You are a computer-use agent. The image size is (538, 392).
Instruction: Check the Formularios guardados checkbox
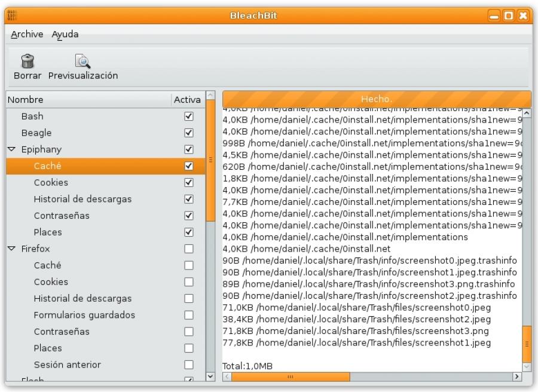pos(189,315)
